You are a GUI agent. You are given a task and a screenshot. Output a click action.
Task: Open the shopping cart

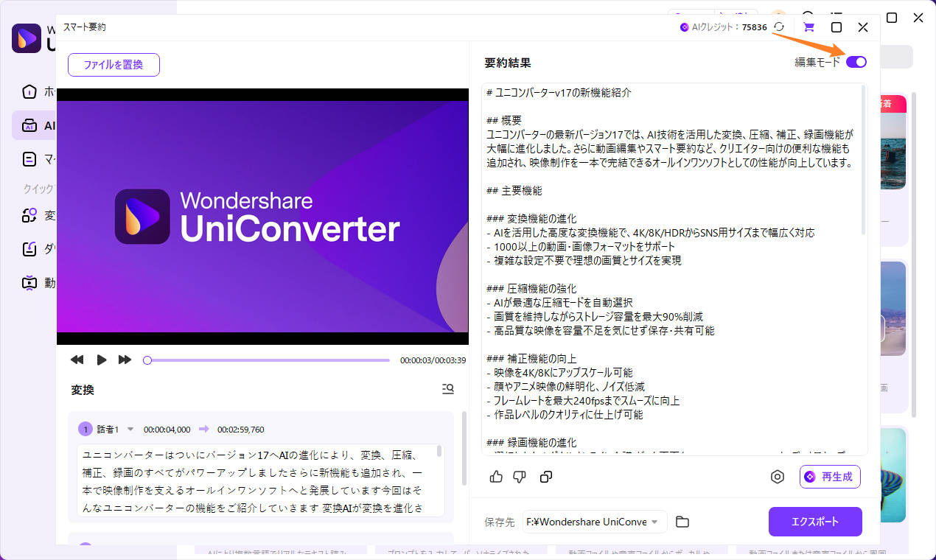(x=808, y=27)
